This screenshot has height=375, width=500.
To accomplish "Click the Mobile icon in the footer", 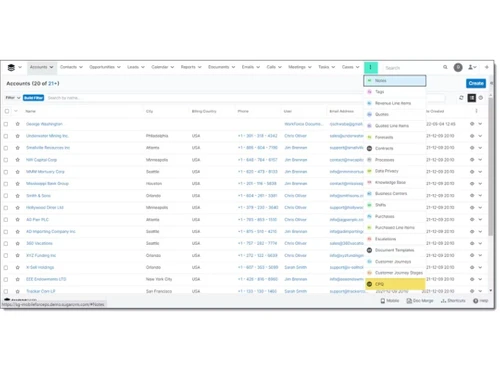I will [383, 301].
